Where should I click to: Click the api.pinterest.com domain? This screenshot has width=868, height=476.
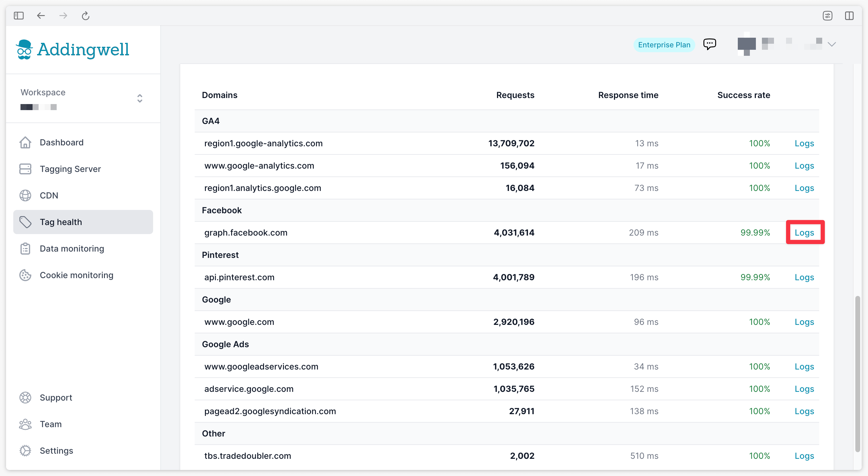click(239, 277)
